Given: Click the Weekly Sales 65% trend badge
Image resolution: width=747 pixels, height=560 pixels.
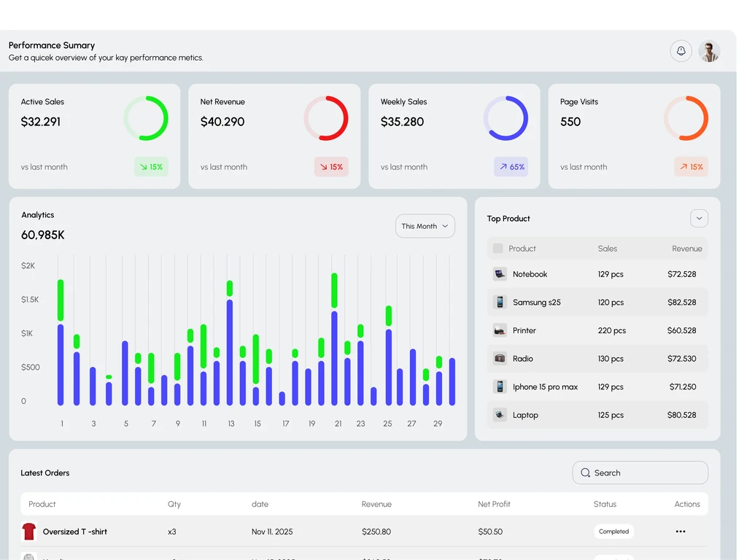Looking at the screenshot, I should [511, 167].
